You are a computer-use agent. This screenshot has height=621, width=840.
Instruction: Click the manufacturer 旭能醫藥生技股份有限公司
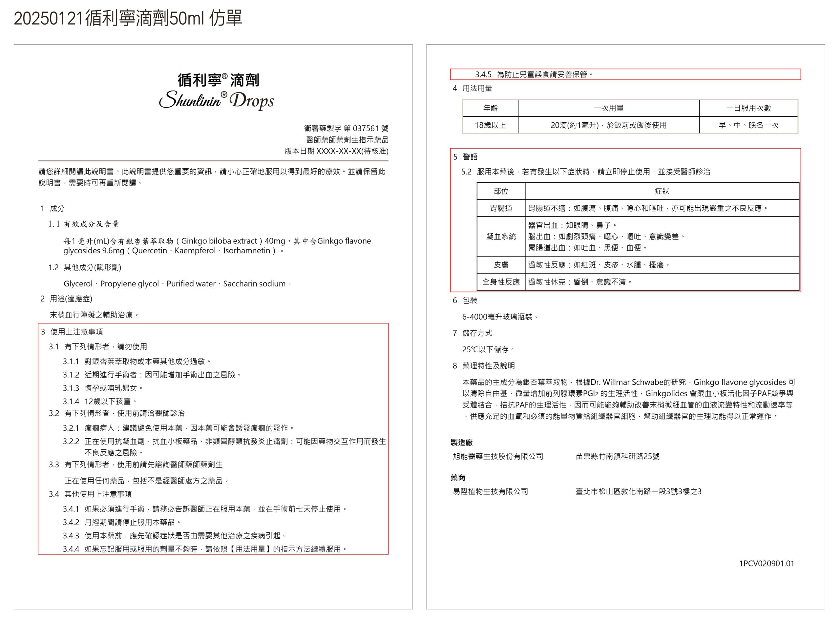[498, 456]
